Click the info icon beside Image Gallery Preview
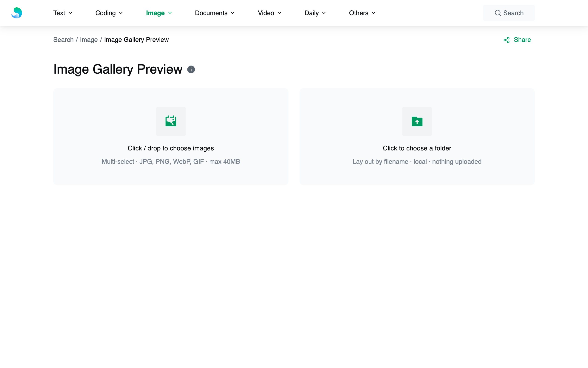The image size is (588, 368). [191, 70]
